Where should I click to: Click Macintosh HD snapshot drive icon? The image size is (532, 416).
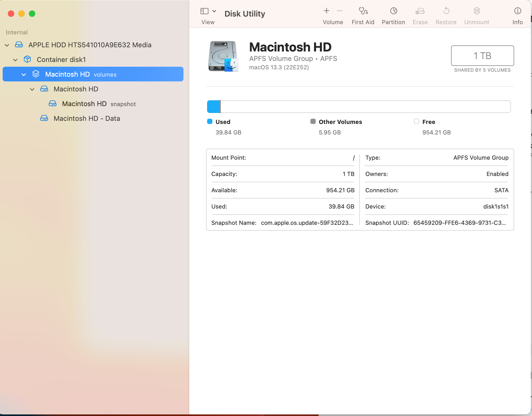click(x=53, y=103)
